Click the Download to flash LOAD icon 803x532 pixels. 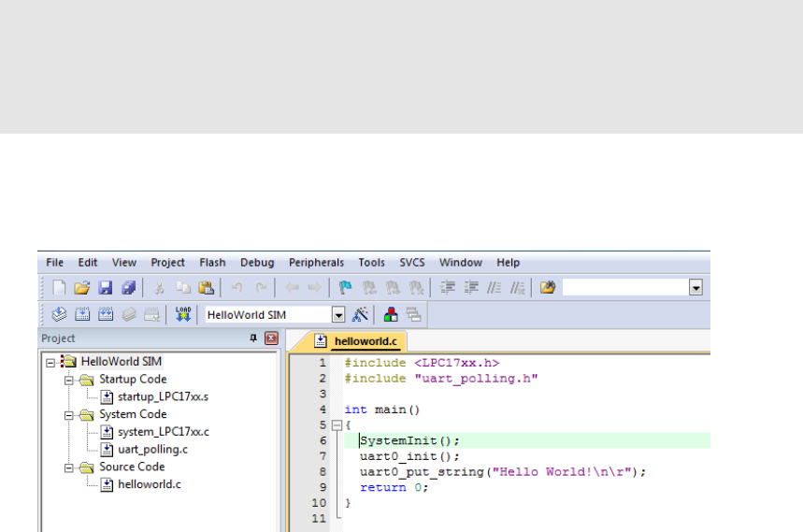(183, 315)
